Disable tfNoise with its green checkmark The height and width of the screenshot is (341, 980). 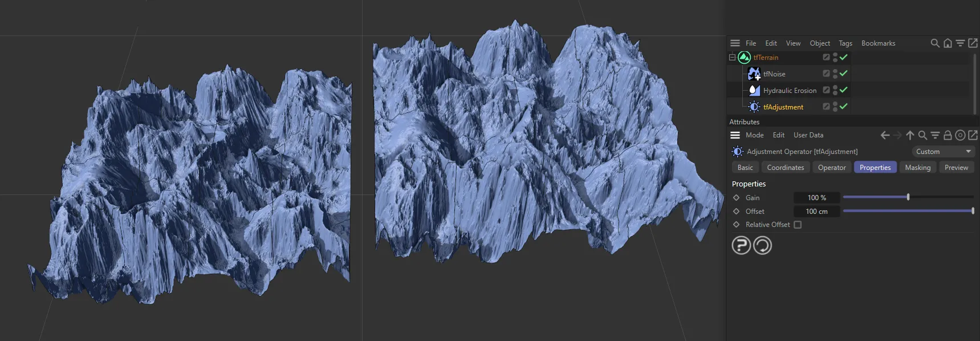844,73
